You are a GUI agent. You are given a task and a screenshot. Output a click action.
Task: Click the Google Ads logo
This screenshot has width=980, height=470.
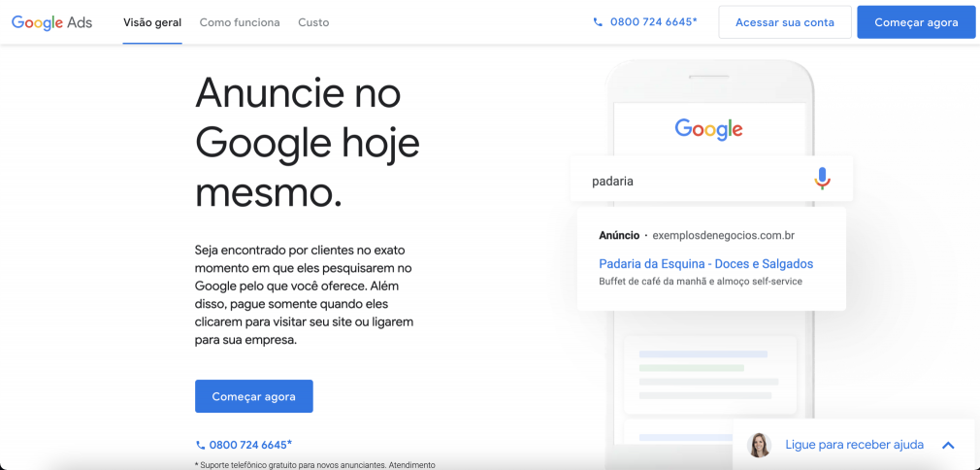(x=51, y=22)
